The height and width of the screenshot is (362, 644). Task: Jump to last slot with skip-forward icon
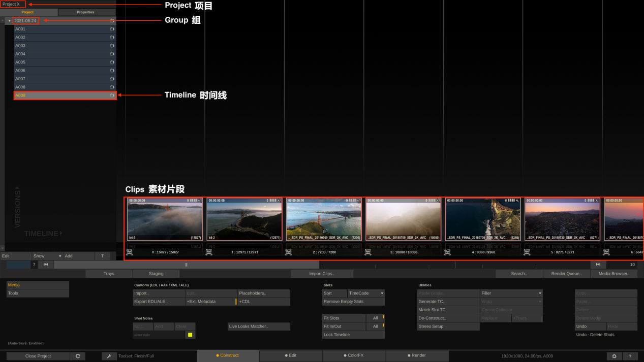point(598,265)
